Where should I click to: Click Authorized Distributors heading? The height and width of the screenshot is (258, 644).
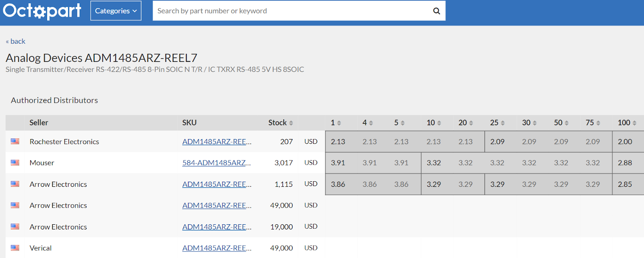point(54,100)
